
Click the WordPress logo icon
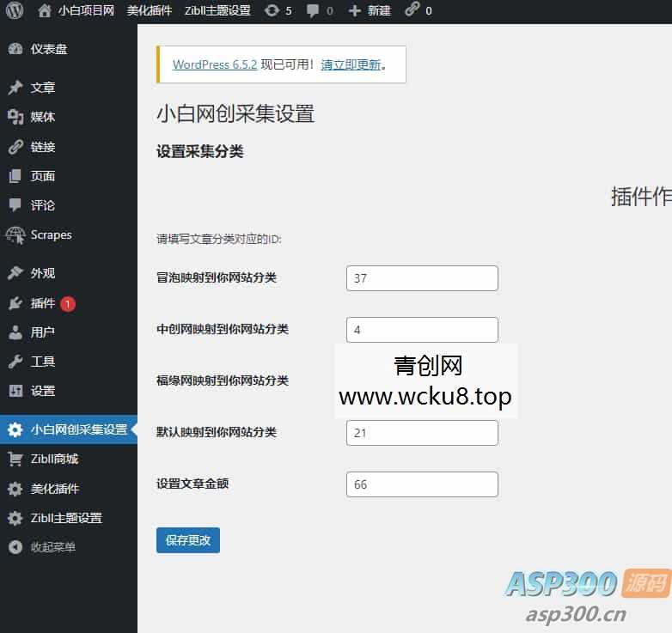[15, 10]
